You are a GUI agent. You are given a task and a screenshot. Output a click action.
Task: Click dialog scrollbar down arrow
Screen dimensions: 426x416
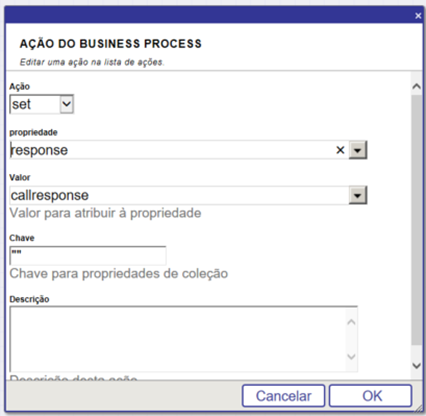[x=416, y=365]
